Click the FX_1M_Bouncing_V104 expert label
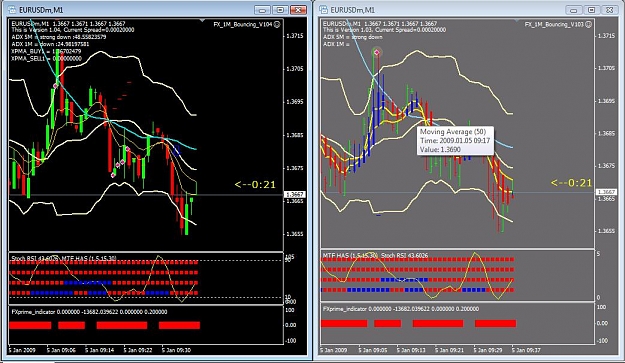 tap(243, 24)
